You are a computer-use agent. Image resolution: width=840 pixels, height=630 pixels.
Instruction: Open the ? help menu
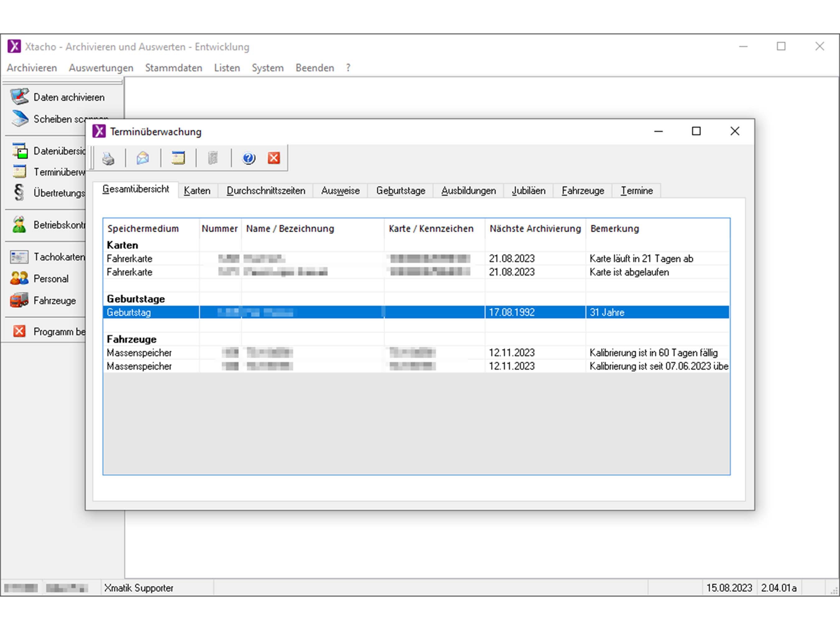tap(348, 68)
